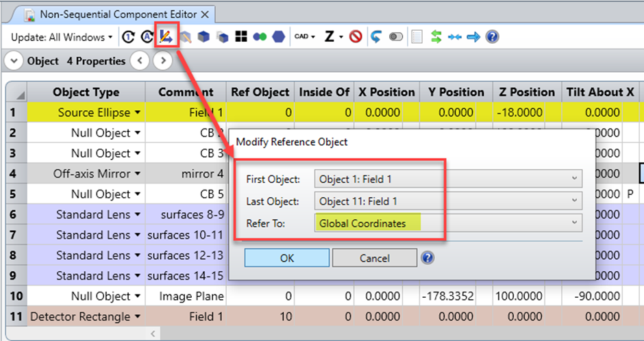Screen dimensions: 644x341
Task: Expand the Object Properties panel chevron
Action: (14, 61)
